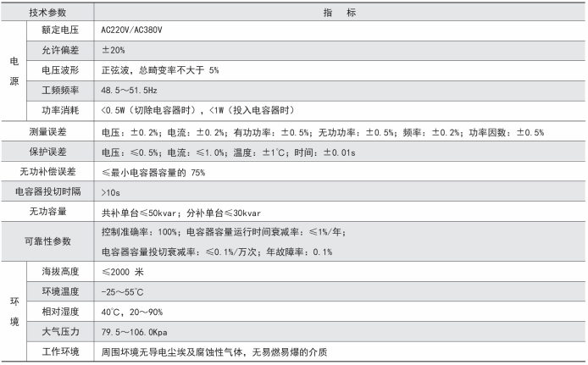Click the 可靠性参数 category cell
Image resolution: width=588 pixels, height=365 pixels.
pos(47,241)
